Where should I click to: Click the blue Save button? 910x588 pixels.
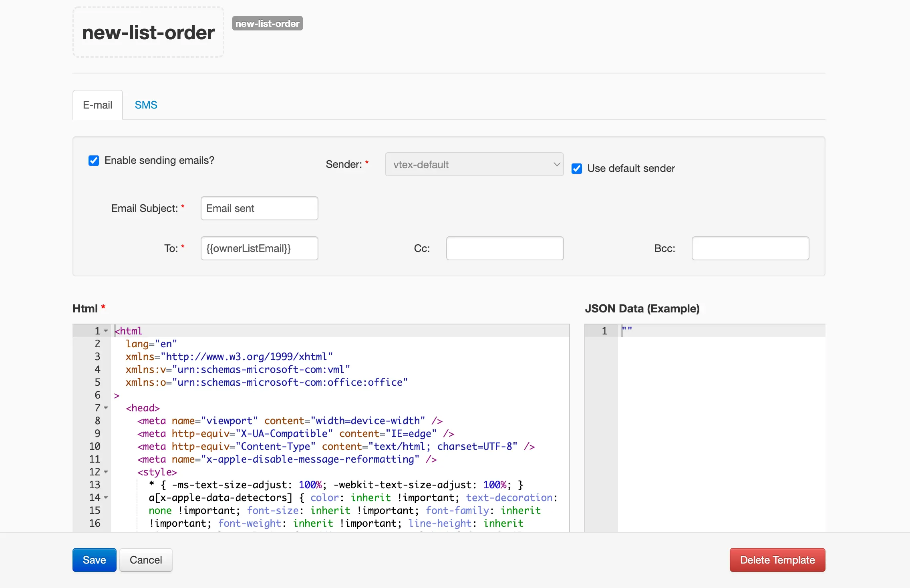[94, 560]
